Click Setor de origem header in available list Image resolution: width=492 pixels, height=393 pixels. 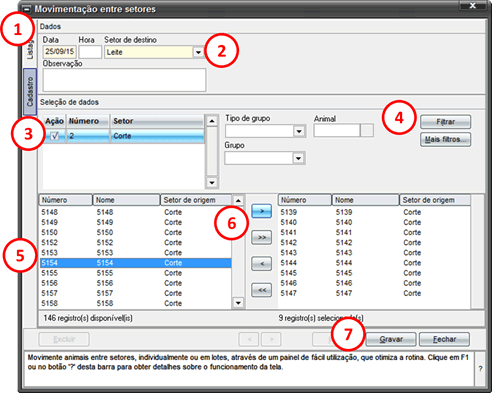[196, 200]
